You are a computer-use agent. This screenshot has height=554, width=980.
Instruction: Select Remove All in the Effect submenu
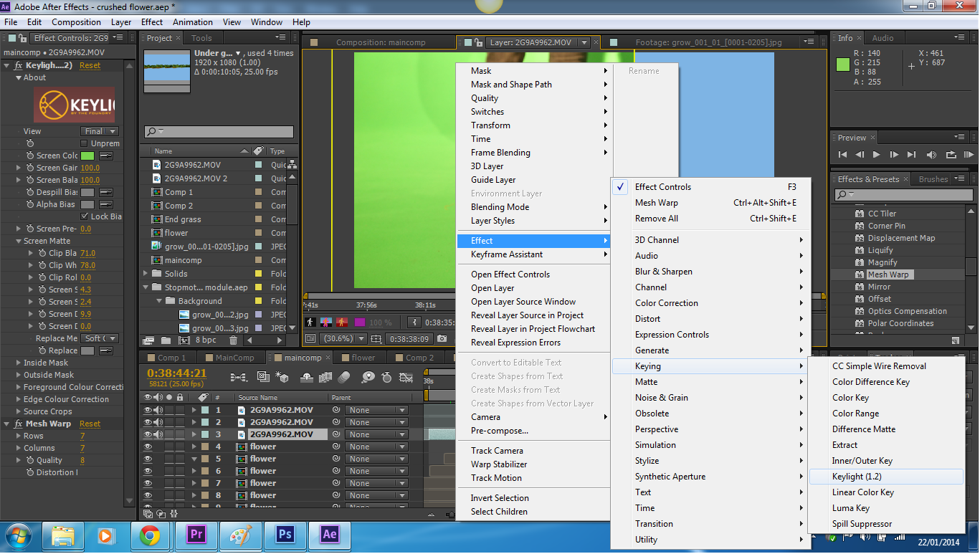(x=710, y=219)
